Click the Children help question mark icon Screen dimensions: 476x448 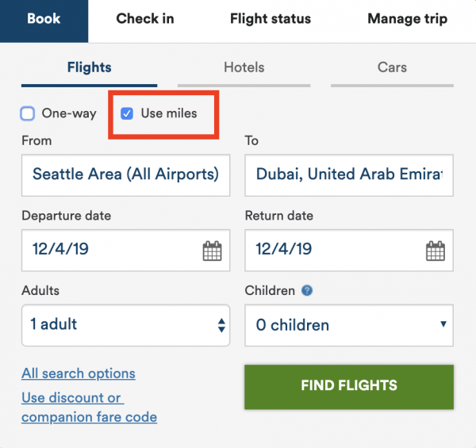tap(307, 291)
